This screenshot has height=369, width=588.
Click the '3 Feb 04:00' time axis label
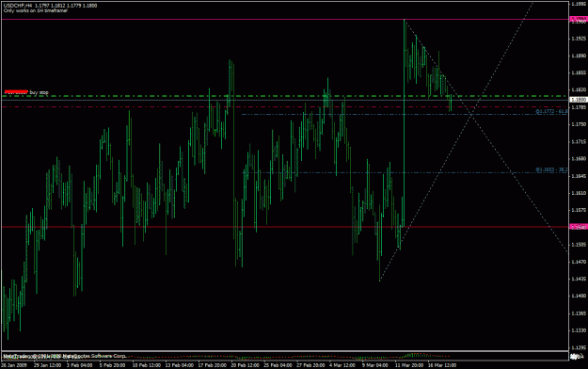(x=80, y=365)
